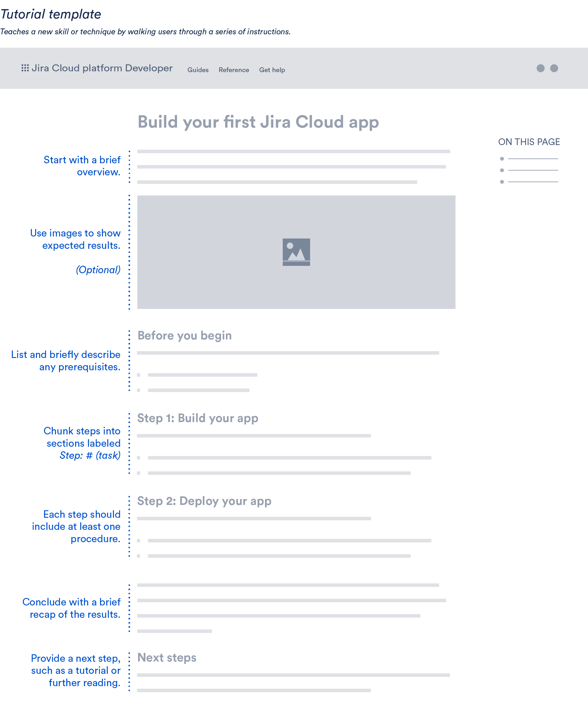Click the second gray circle in header
Screen dimensions: 588x717
pyautogui.click(x=554, y=68)
